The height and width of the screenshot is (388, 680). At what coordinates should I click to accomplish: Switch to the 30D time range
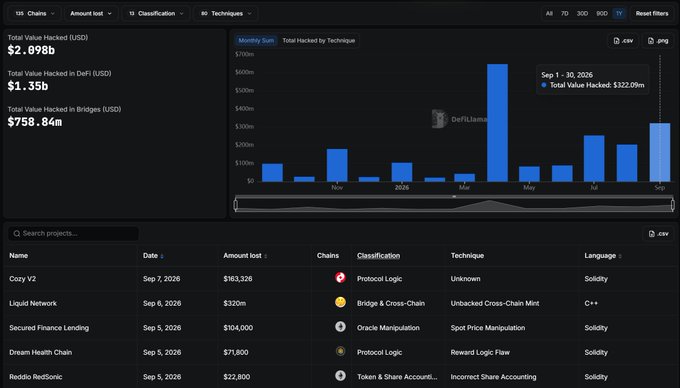pyautogui.click(x=582, y=13)
